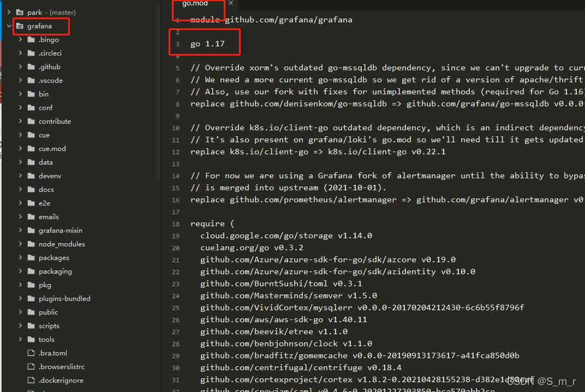Click the Masterminds/semver v1.5.0 dependency

289,296
